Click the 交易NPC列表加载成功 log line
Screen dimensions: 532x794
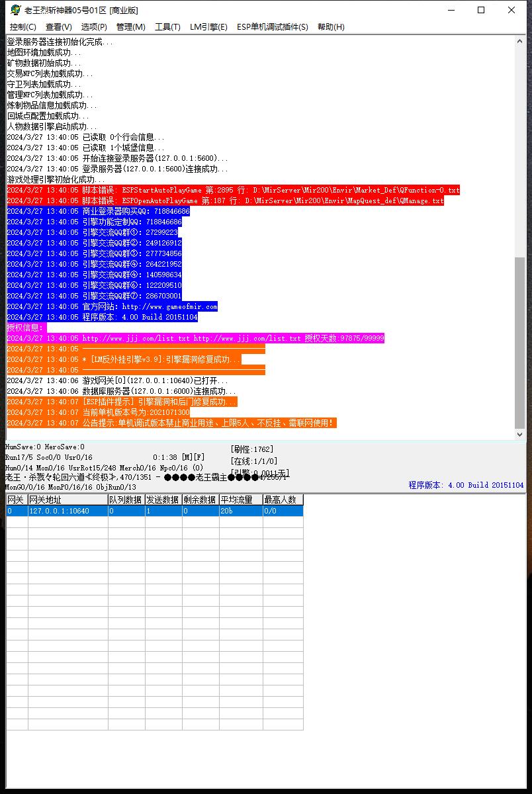click(x=50, y=73)
